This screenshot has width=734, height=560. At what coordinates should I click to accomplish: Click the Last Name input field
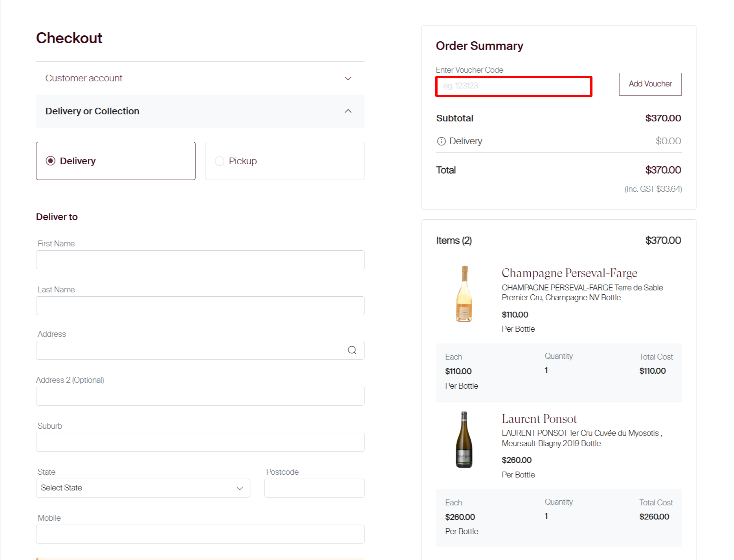coord(200,305)
